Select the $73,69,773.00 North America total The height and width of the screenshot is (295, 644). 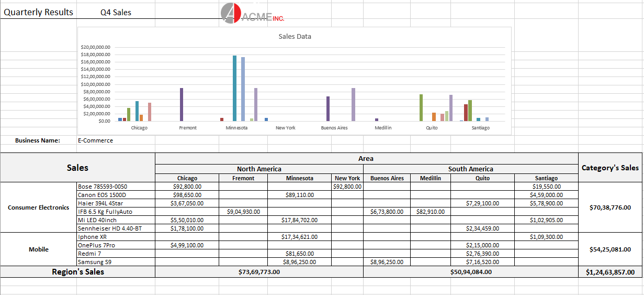point(259,272)
